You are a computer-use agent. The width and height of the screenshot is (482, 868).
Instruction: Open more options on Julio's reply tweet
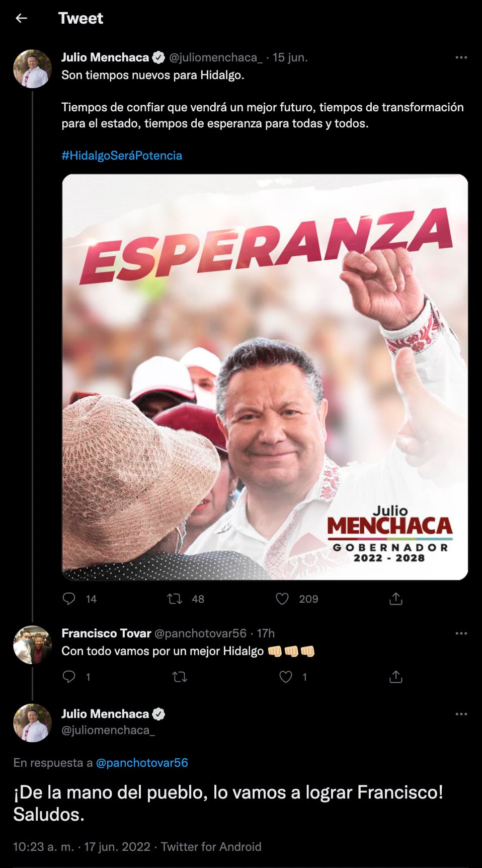461,714
